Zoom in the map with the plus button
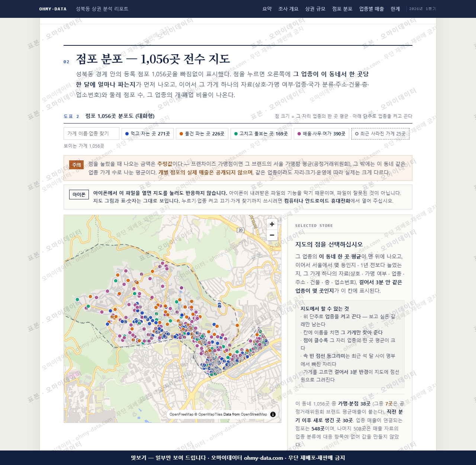This screenshot has width=476, height=465. point(272,224)
